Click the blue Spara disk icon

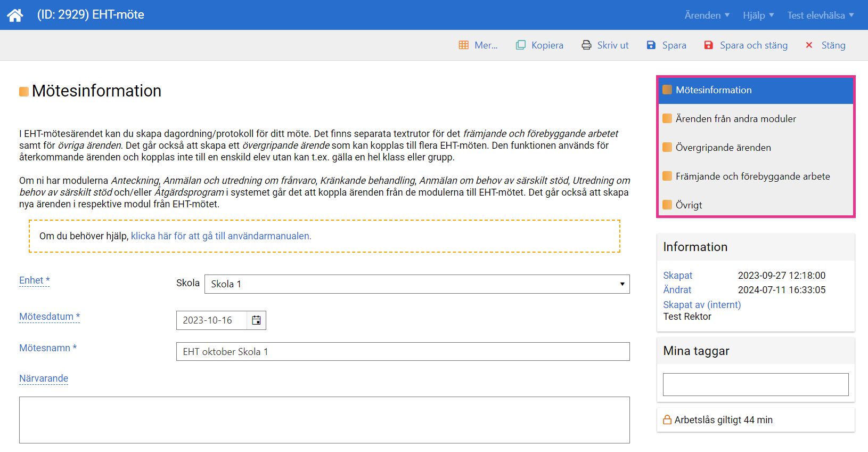coord(651,45)
